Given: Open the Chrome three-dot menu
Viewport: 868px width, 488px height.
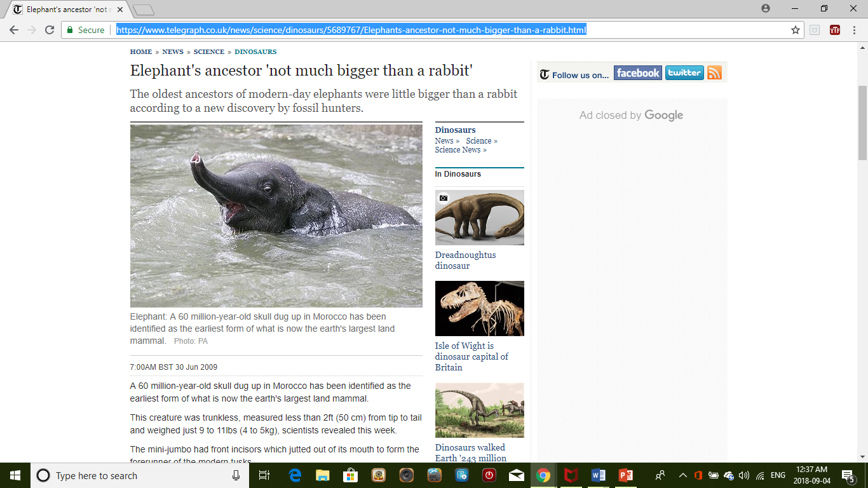Looking at the screenshot, I should (x=854, y=30).
